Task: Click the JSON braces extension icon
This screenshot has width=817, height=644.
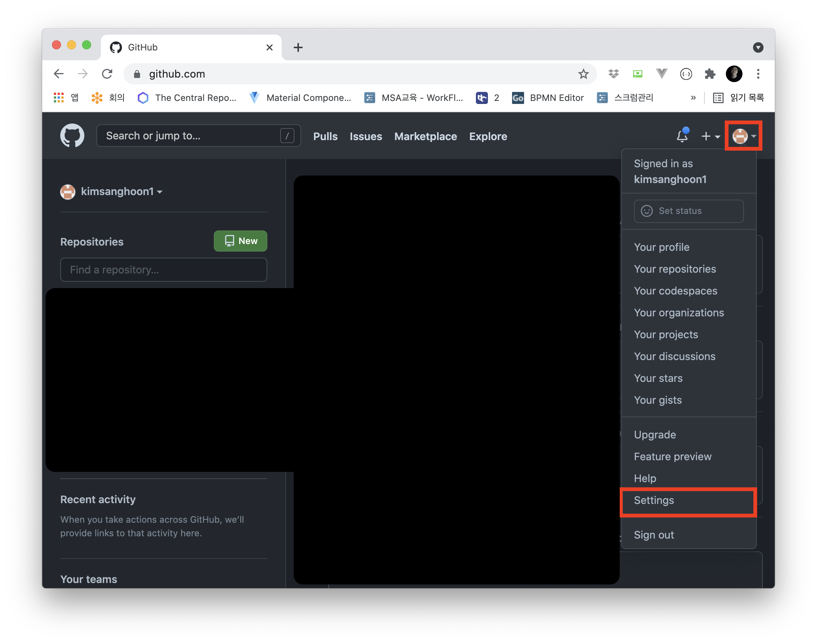Action: [686, 74]
